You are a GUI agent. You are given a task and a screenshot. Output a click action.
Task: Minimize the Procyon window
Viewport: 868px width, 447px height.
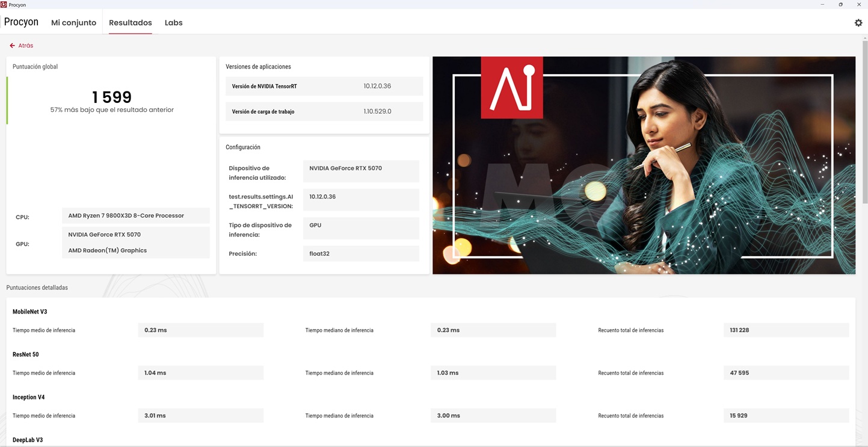coord(822,4)
